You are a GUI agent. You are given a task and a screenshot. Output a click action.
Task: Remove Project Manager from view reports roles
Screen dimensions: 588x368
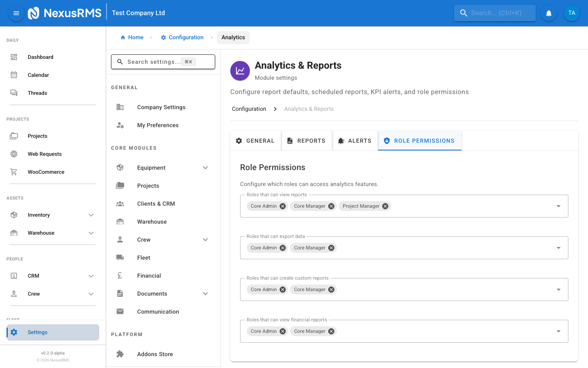[385, 206]
